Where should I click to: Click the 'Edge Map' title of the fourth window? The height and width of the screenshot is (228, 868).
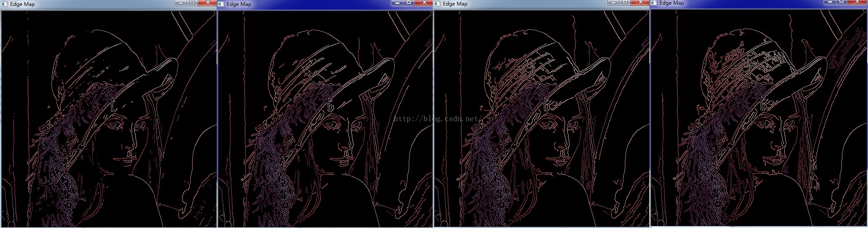tap(672, 3)
